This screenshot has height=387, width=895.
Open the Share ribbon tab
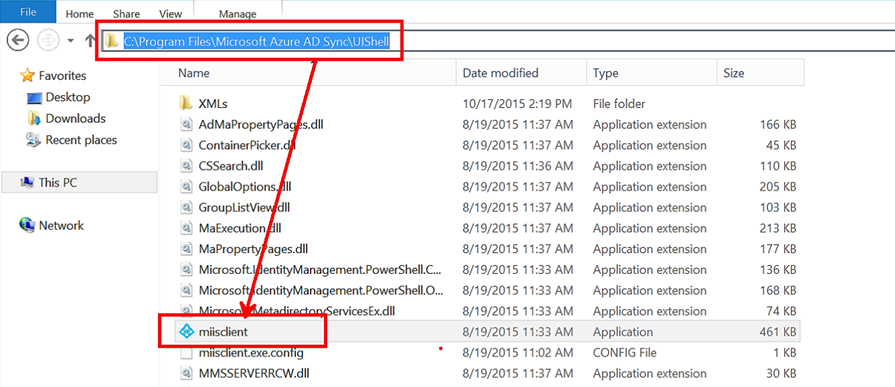pos(127,14)
